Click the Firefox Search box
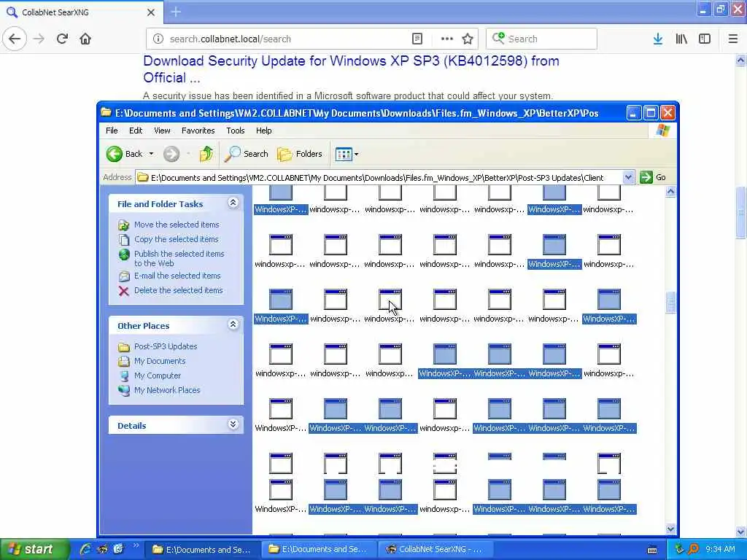The image size is (747, 560). 541,39
